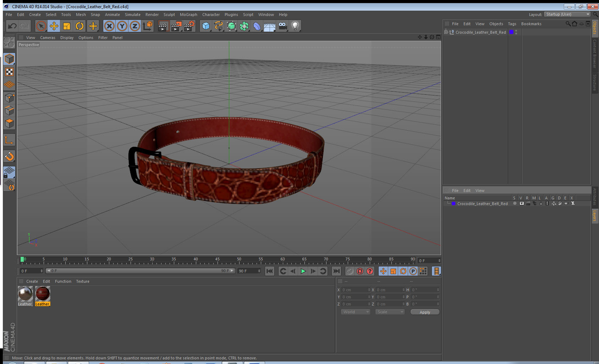The width and height of the screenshot is (599, 364).
Task: Click frame 45 on the timeline ruler
Action: pyautogui.click(x=217, y=260)
